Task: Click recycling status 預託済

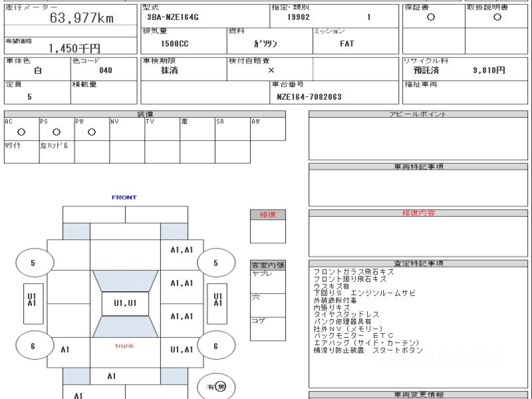Action: click(x=426, y=70)
